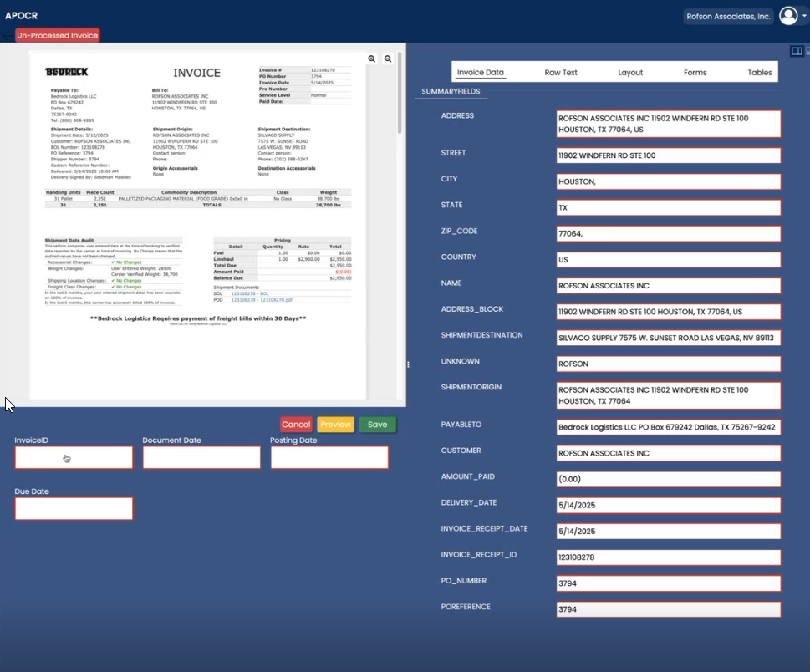Click the invoice preview vertical scrollbar
This screenshot has height=672, width=810.
pos(400,100)
